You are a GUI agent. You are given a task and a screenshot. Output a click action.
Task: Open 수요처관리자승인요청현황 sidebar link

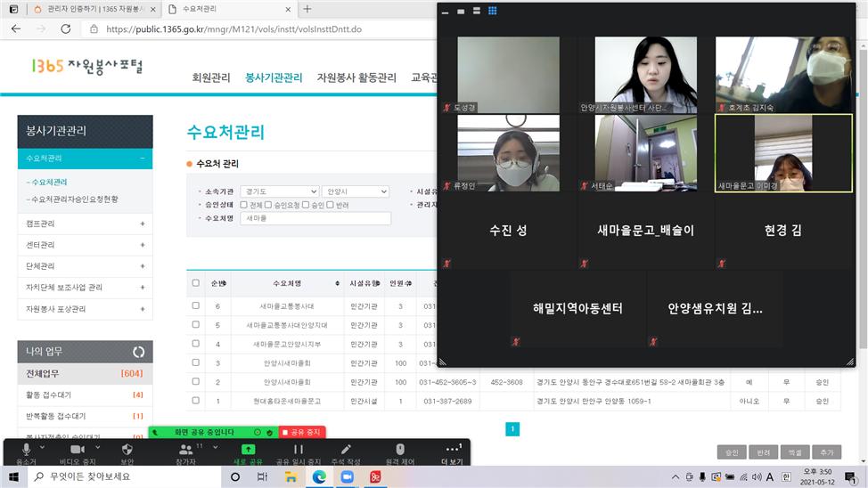[x=74, y=199]
